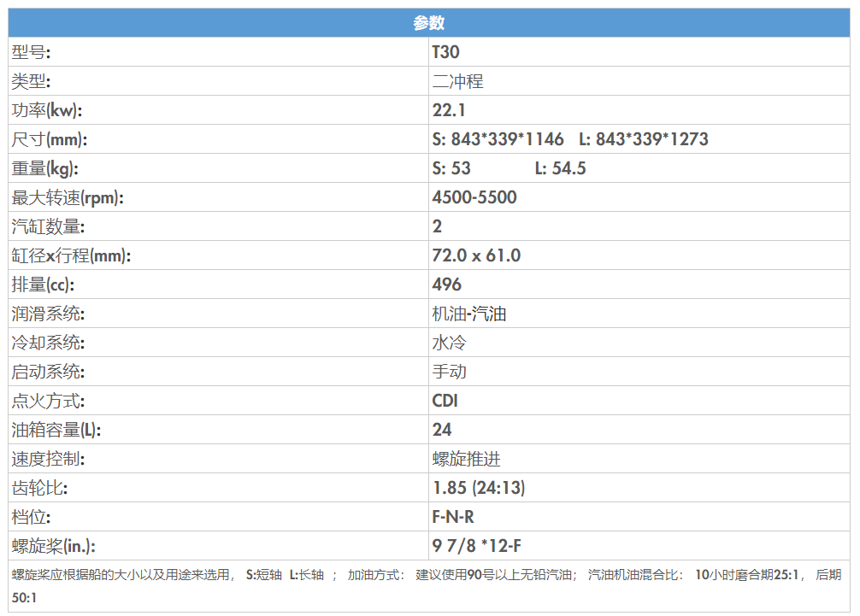Viewport: 860px width, 616px height.
Task: Select the 机油-汽油 value
Action: (469, 314)
